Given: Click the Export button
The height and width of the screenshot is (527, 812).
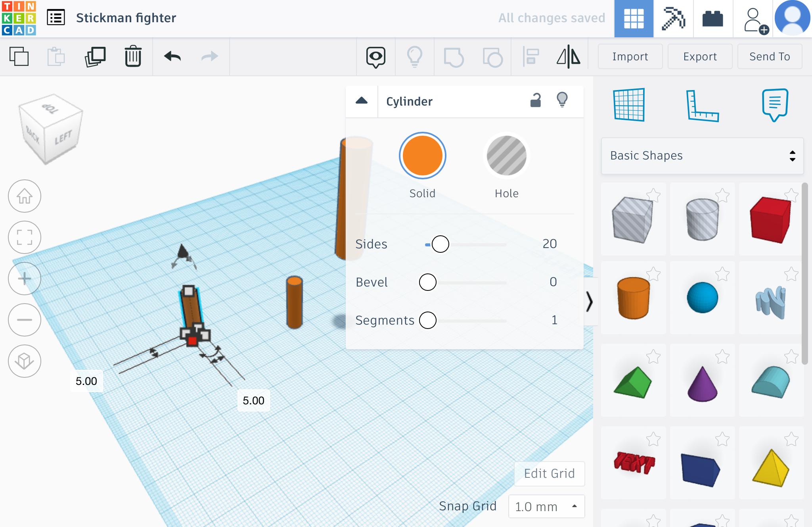Looking at the screenshot, I should tap(700, 56).
